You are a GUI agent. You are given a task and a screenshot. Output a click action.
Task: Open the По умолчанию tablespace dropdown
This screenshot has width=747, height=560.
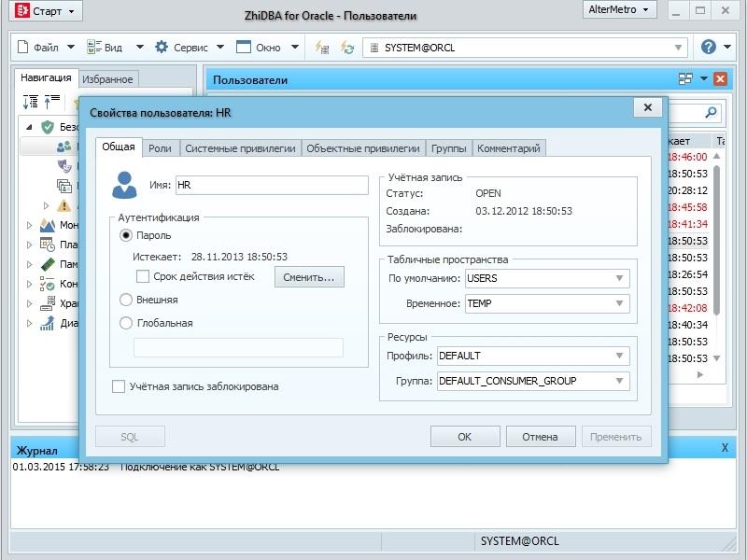click(547, 278)
